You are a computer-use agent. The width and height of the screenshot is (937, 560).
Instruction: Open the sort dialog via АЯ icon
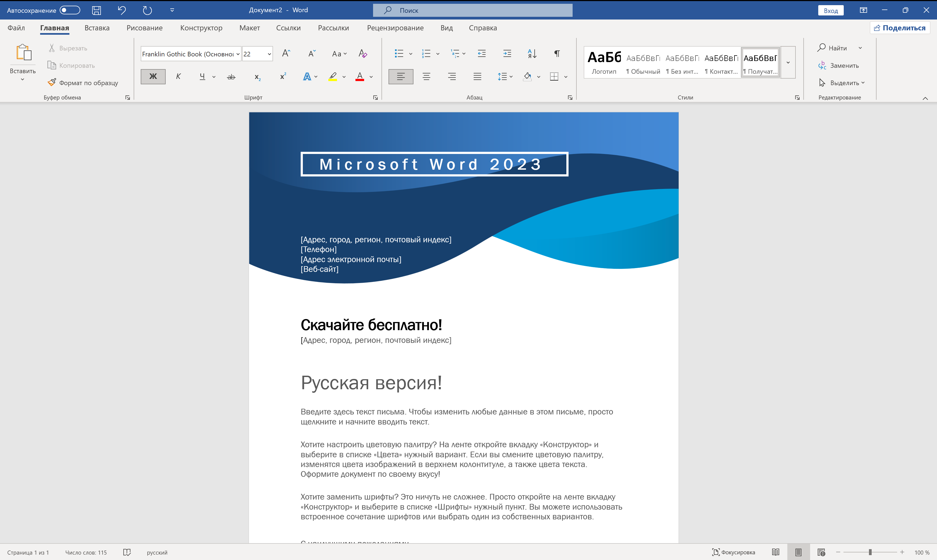[x=532, y=53]
